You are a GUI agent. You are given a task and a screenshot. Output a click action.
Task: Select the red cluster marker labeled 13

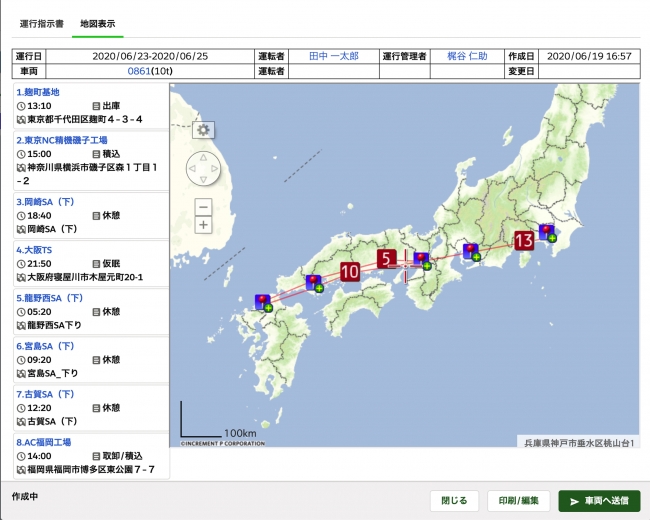(524, 240)
